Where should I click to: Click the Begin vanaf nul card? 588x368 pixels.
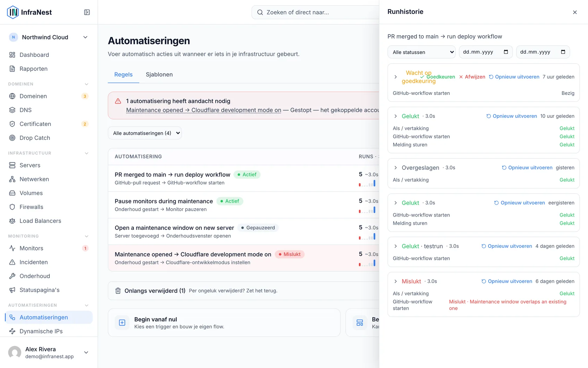(x=224, y=323)
